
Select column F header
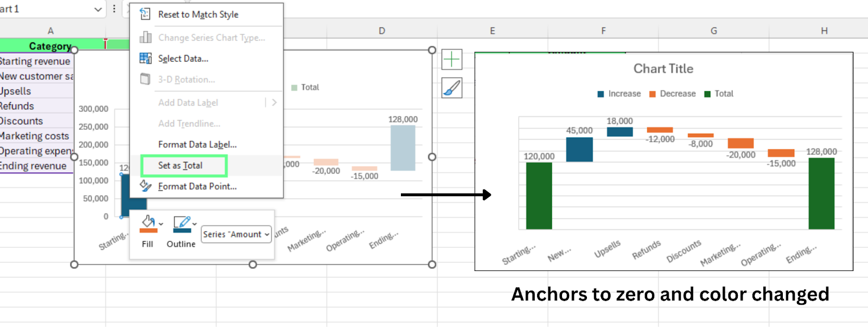pyautogui.click(x=603, y=31)
